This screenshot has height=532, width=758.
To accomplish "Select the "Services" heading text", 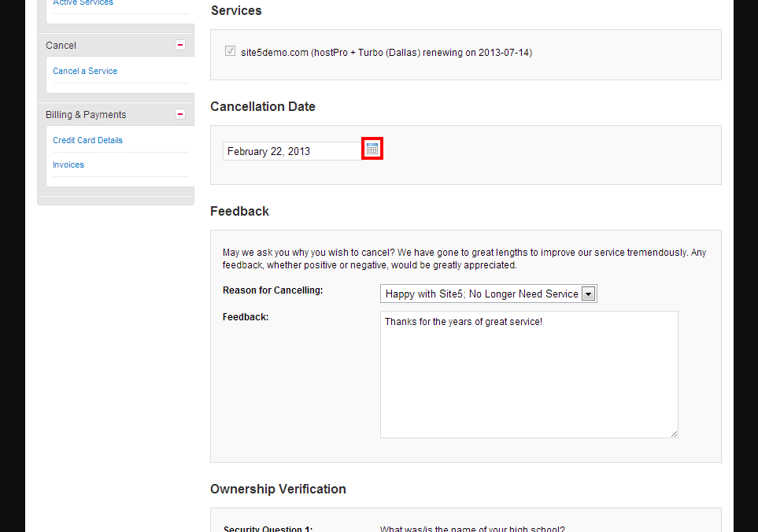I will click(x=236, y=11).
